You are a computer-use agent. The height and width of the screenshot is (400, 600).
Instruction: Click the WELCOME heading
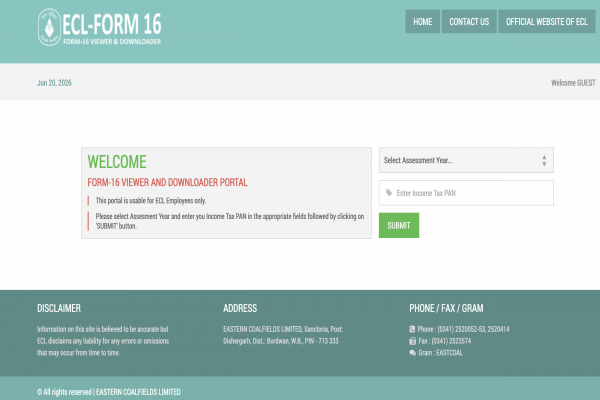pyautogui.click(x=117, y=162)
